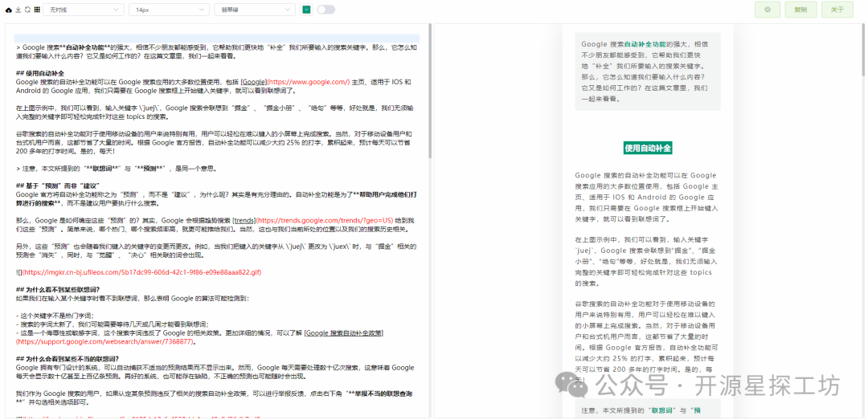Click the imgkr gif image URL
The image size is (868, 420).
pyautogui.click(x=141, y=272)
